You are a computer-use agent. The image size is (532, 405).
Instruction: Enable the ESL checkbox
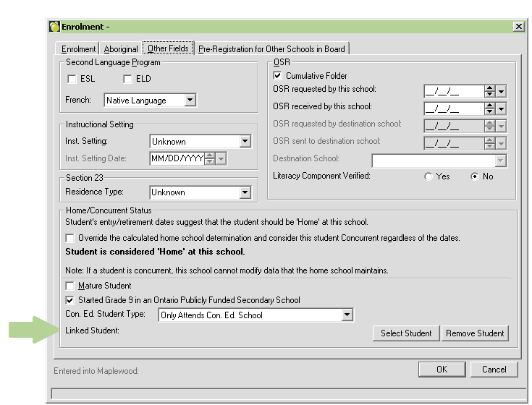pyautogui.click(x=72, y=79)
